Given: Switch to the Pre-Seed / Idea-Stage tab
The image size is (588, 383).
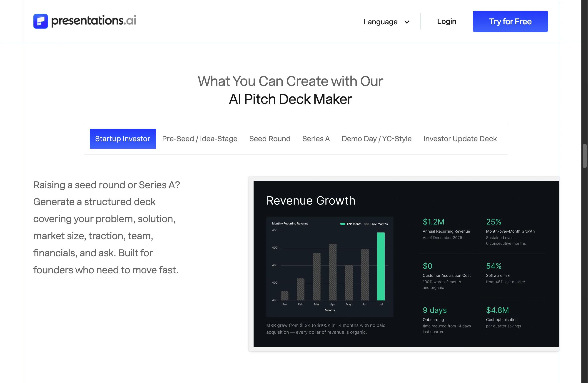Looking at the screenshot, I should (199, 139).
